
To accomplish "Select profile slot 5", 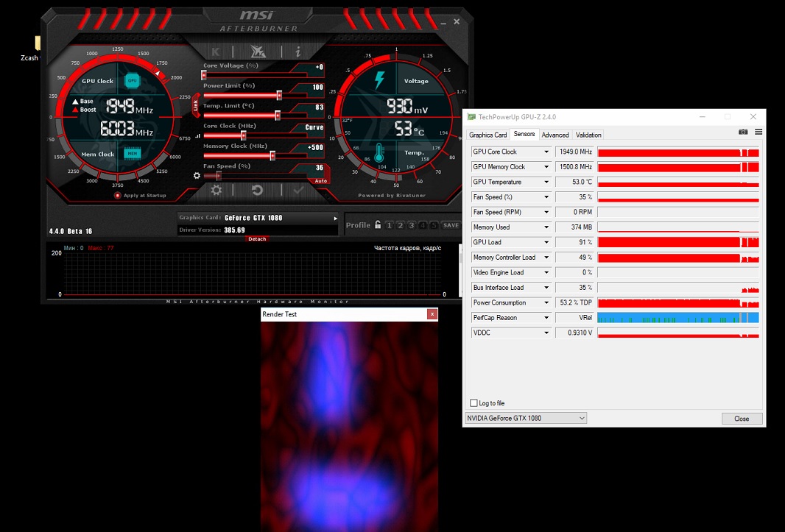I will pyautogui.click(x=434, y=225).
